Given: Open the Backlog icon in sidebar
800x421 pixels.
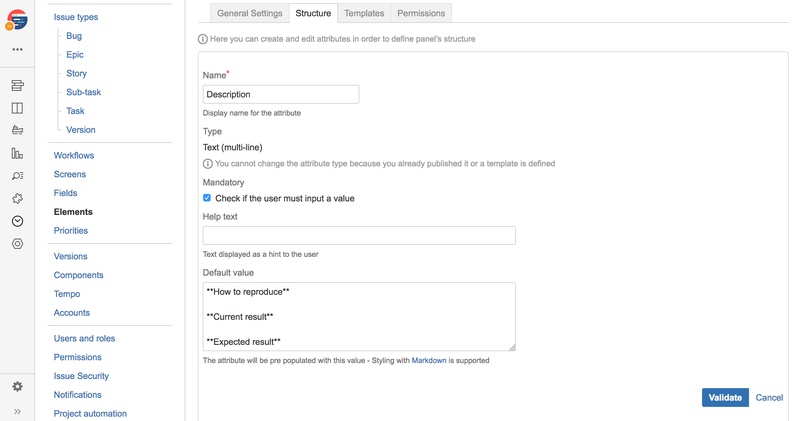Looking at the screenshot, I should click(17, 86).
